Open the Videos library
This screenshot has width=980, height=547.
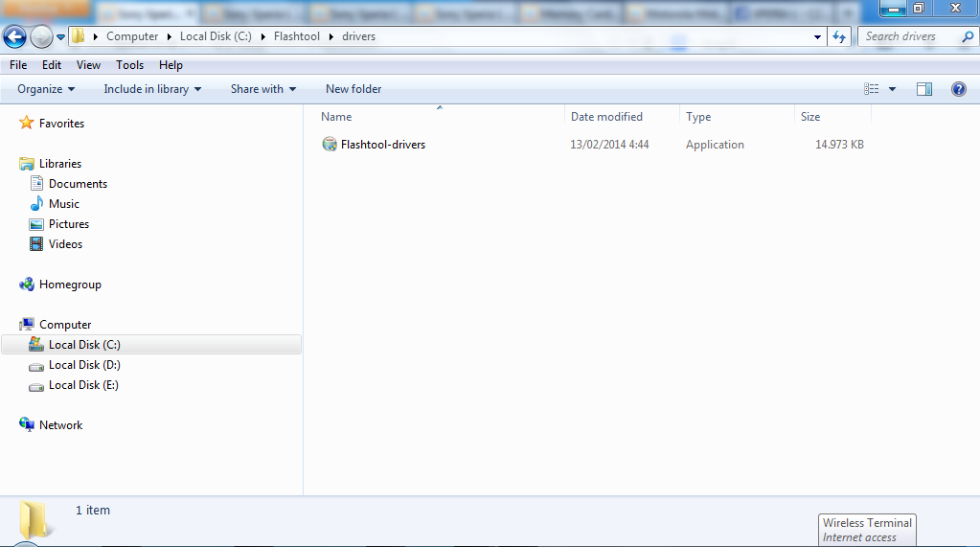point(66,244)
